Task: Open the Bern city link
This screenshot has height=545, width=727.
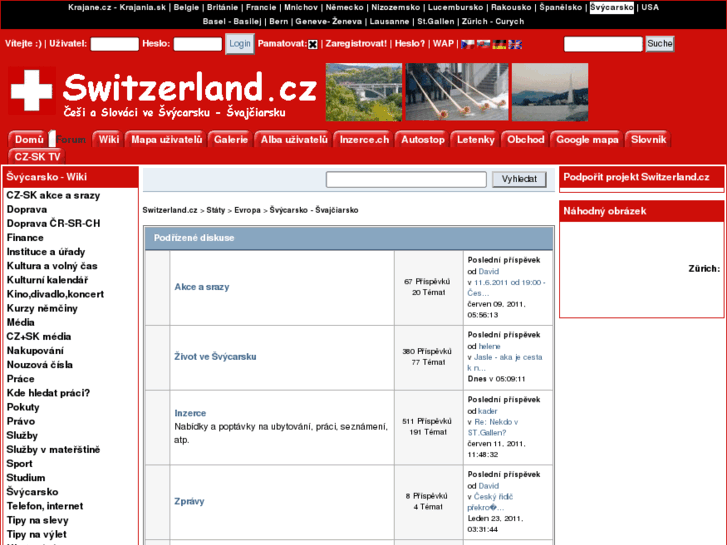Action: pyautogui.click(x=278, y=21)
